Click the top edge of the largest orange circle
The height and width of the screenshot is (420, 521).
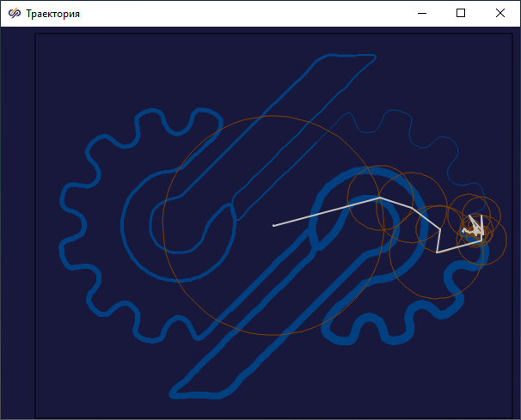(x=273, y=116)
